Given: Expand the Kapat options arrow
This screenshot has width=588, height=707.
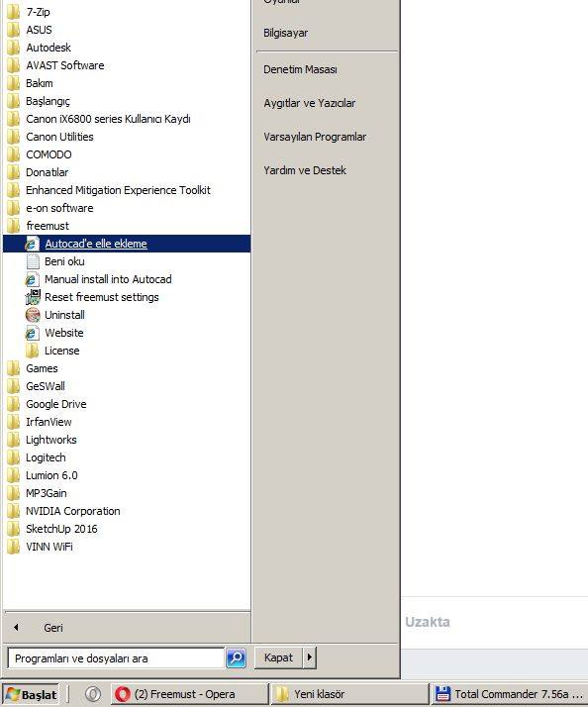Looking at the screenshot, I should coord(309,657).
